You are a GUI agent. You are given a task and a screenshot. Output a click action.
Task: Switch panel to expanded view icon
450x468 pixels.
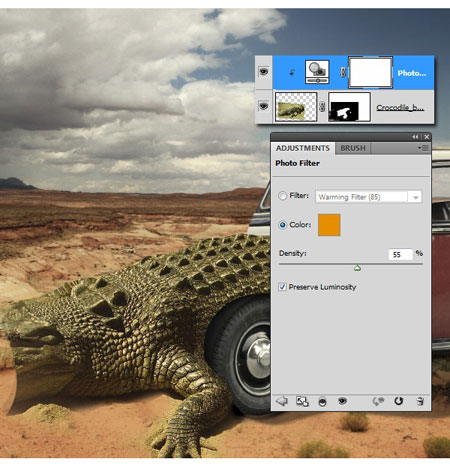coord(302,401)
